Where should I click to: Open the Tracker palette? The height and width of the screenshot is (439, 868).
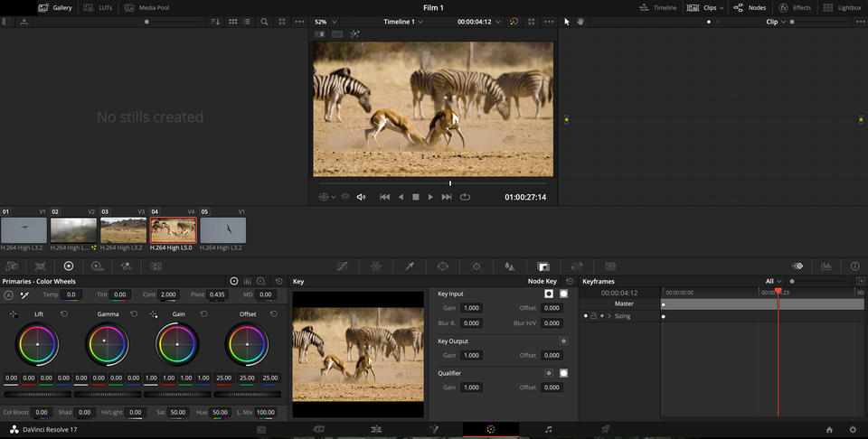coord(476,266)
